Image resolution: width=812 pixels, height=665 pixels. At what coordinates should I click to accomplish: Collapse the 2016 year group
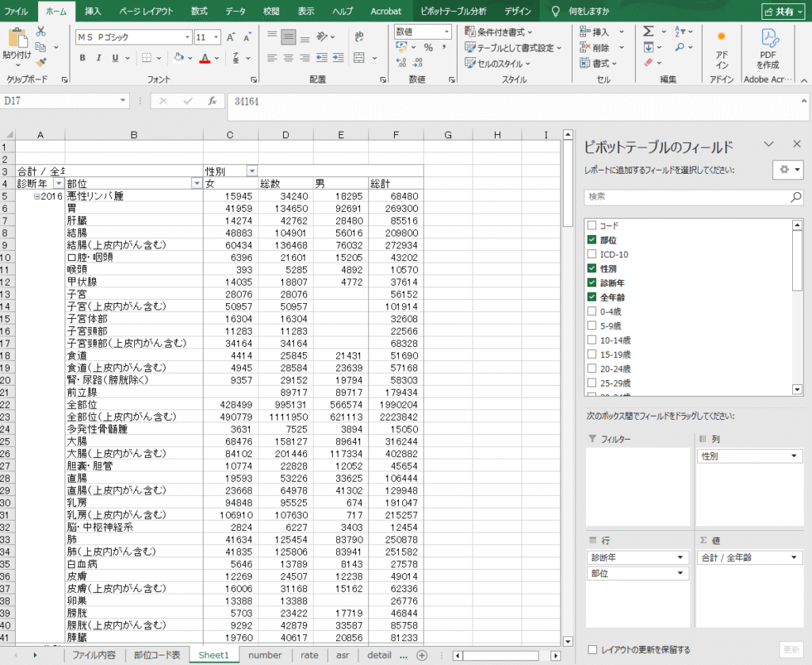point(36,196)
